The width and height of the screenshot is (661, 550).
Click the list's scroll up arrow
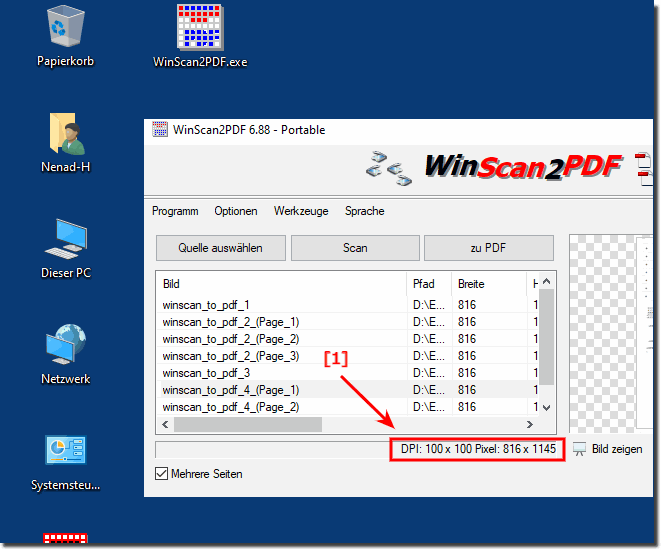(x=547, y=281)
